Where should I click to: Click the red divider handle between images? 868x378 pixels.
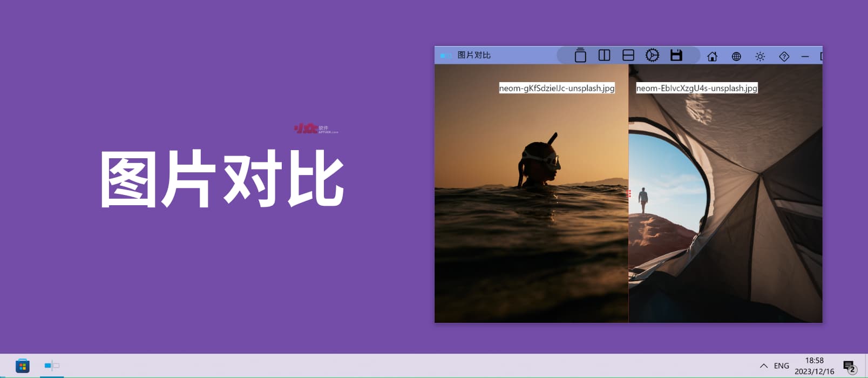pyautogui.click(x=629, y=193)
